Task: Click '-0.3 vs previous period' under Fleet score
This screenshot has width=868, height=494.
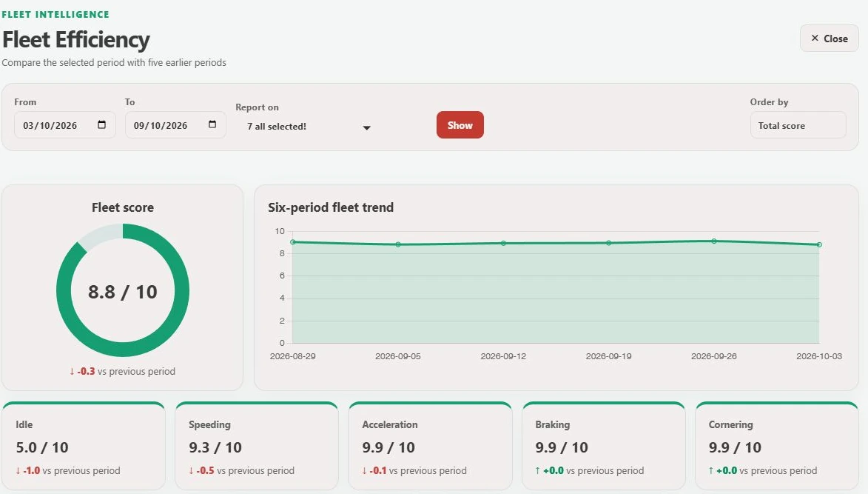Action: click(x=122, y=372)
